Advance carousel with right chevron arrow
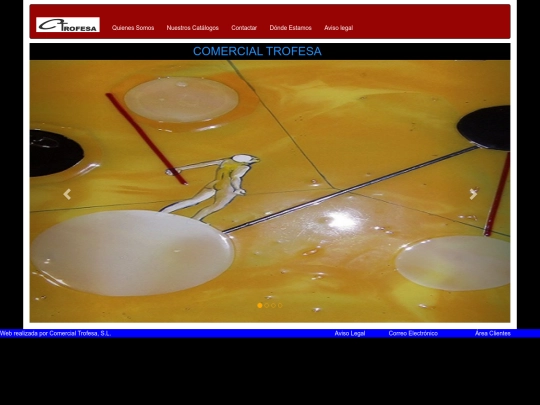The image size is (540, 405). point(473,194)
